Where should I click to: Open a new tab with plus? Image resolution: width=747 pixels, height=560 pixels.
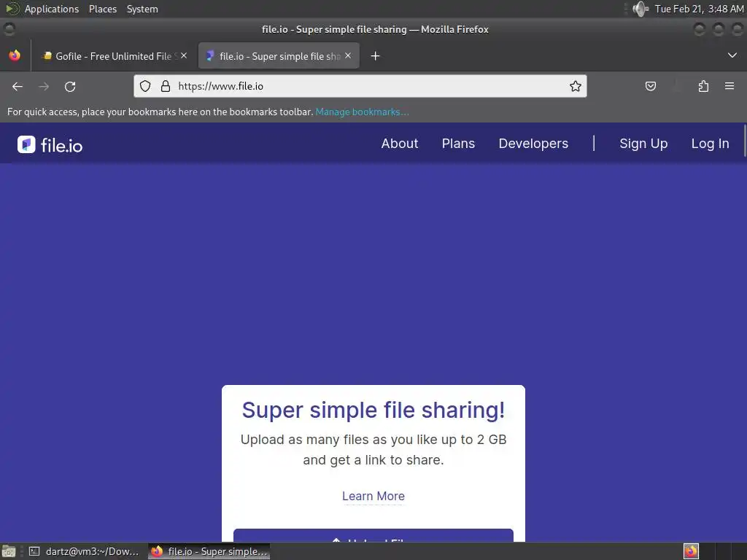click(376, 56)
